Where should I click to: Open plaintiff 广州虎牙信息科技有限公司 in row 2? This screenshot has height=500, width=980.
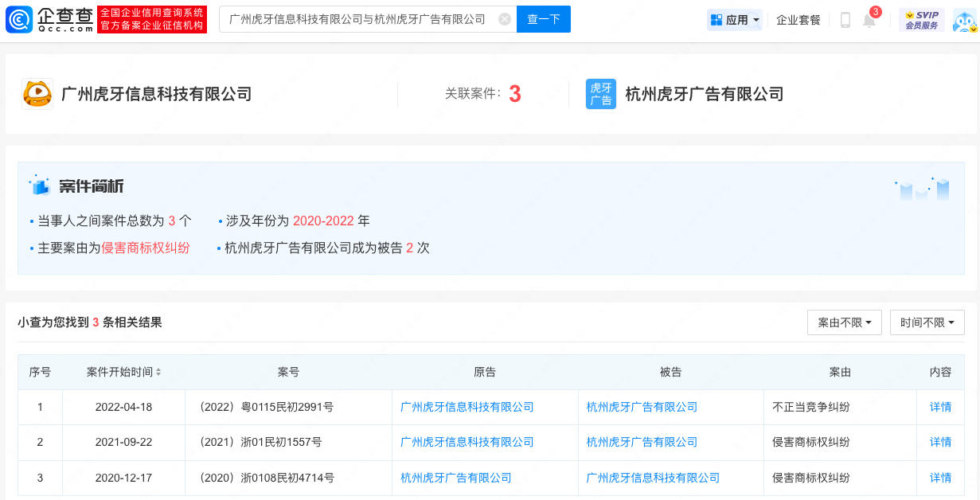pyautogui.click(x=467, y=442)
